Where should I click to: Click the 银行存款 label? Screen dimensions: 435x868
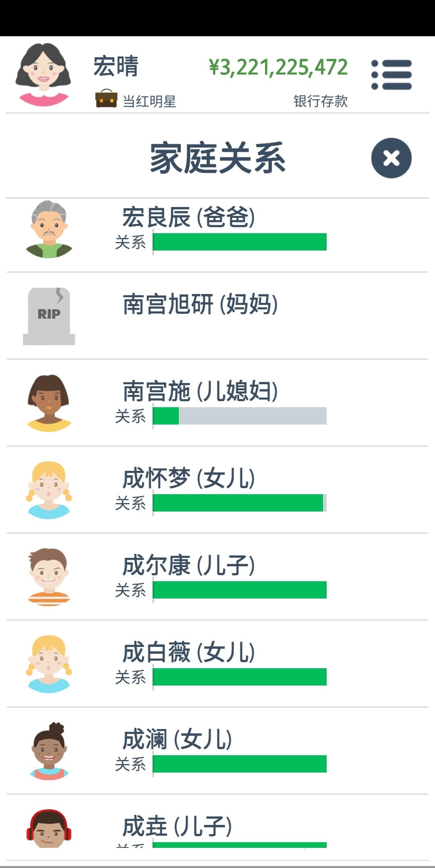[321, 101]
